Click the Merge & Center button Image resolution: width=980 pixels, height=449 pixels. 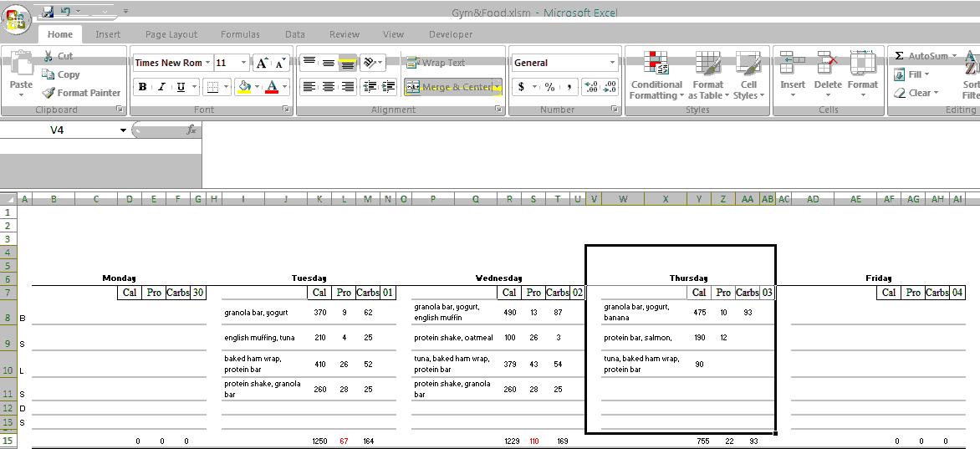tap(448, 87)
